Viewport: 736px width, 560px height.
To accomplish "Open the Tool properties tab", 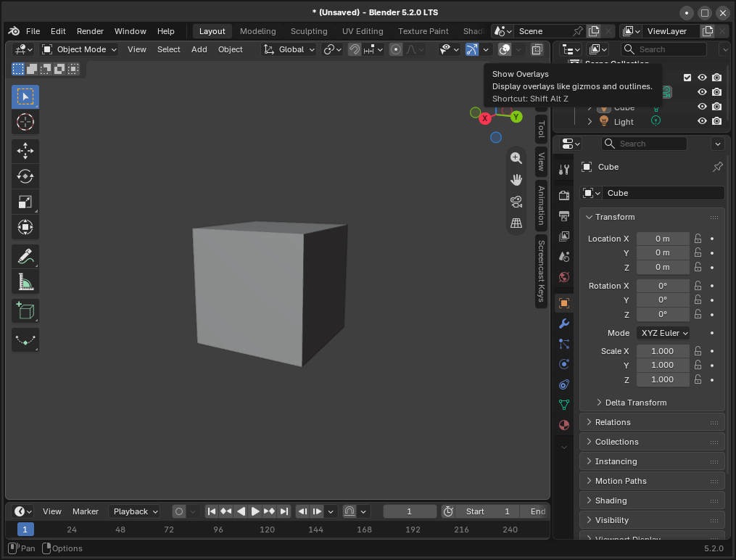I will 563,170.
